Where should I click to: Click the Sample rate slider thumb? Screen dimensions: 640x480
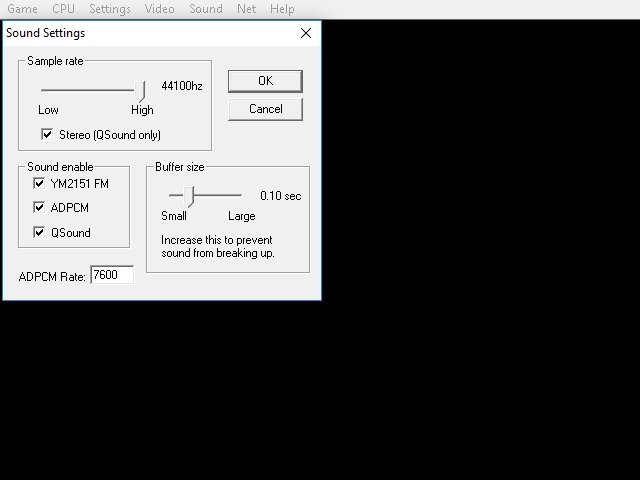140,91
